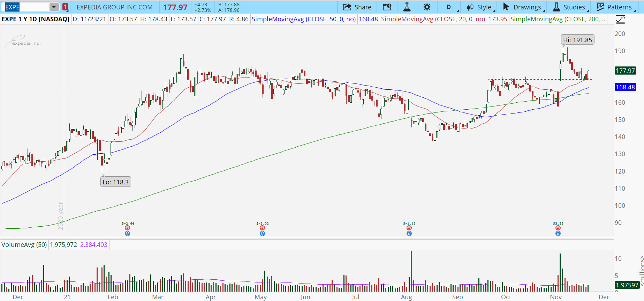This screenshot has width=644, height=301.
Task: Click earnings phone icon below $-2.64
Action: pyautogui.click(x=128, y=228)
